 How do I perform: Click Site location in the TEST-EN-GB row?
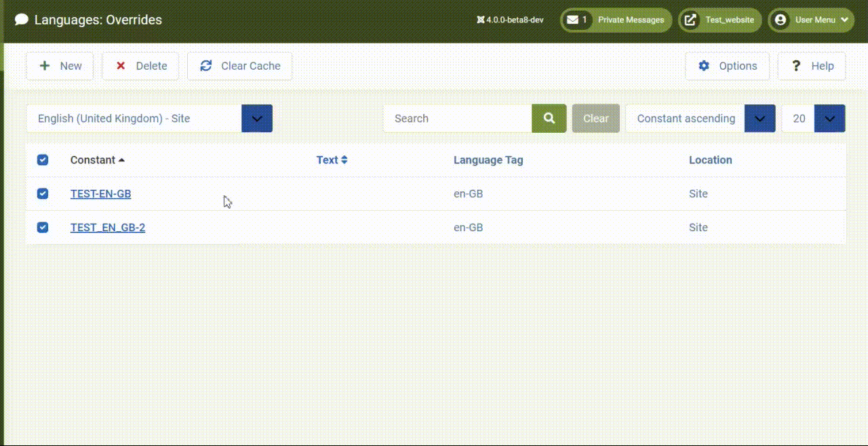point(698,194)
